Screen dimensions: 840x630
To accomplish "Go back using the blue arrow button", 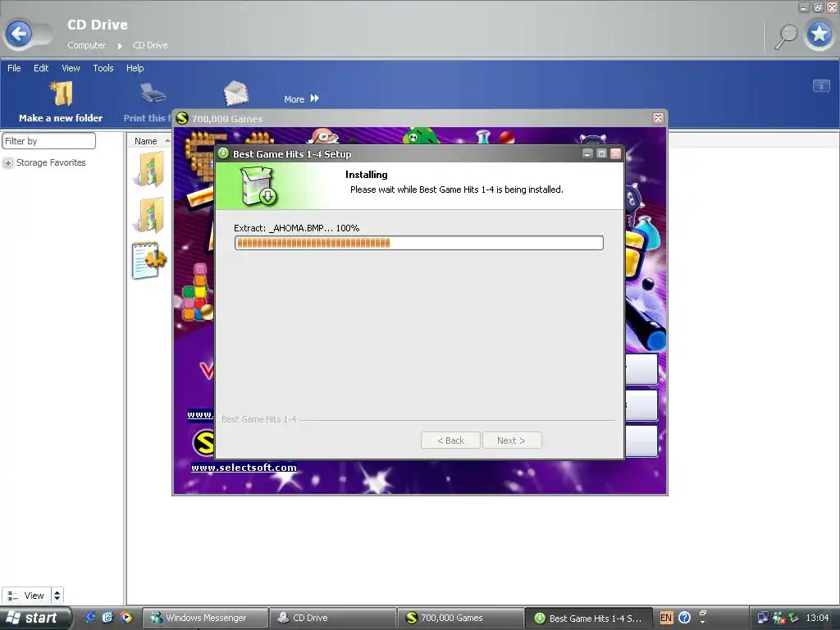I will [x=19, y=34].
